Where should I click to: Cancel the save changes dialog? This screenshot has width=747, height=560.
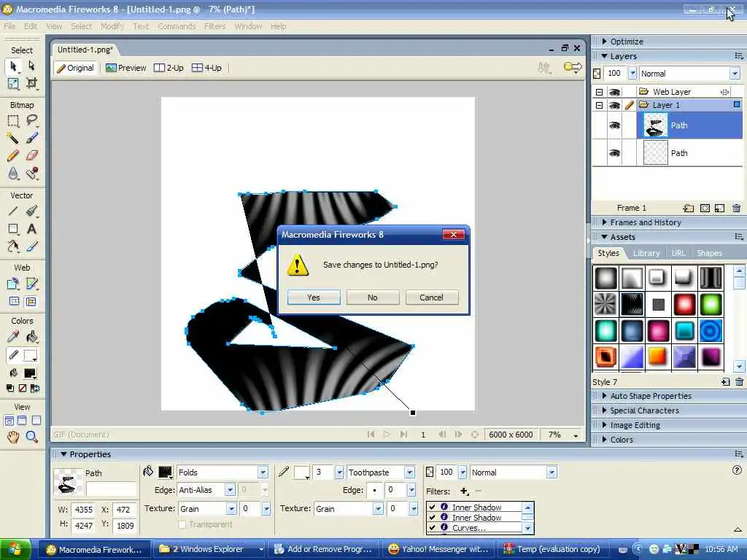432,297
